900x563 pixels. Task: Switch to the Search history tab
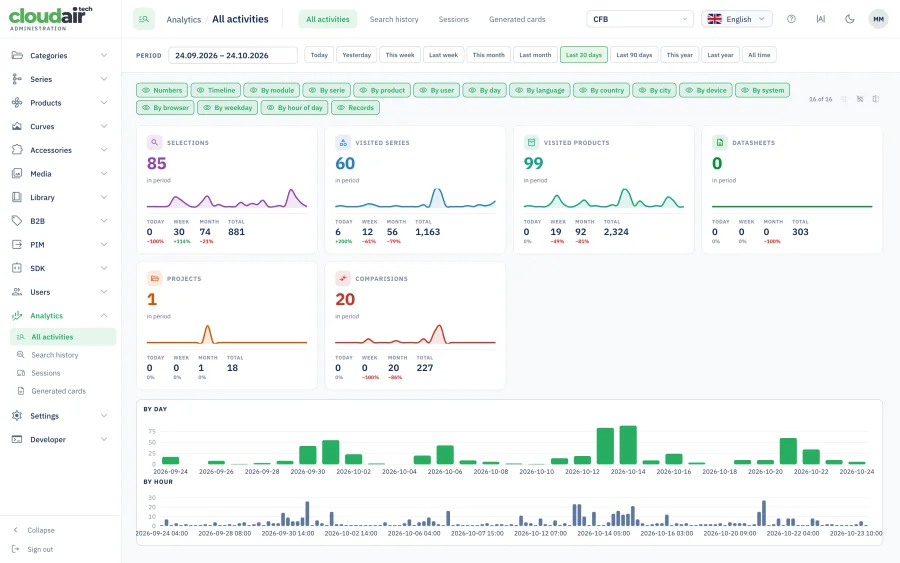pyautogui.click(x=394, y=19)
